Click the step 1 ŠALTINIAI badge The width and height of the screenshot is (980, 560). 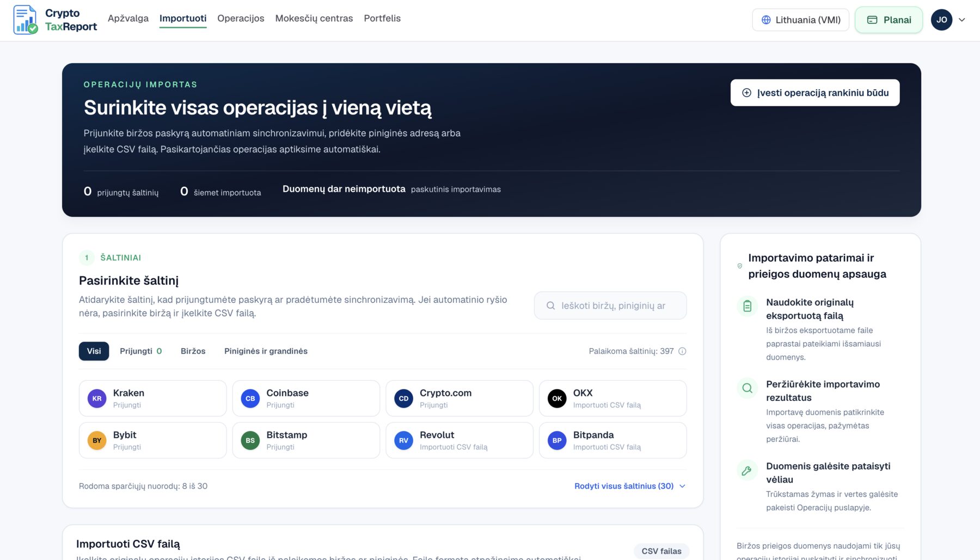coord(111,257)
